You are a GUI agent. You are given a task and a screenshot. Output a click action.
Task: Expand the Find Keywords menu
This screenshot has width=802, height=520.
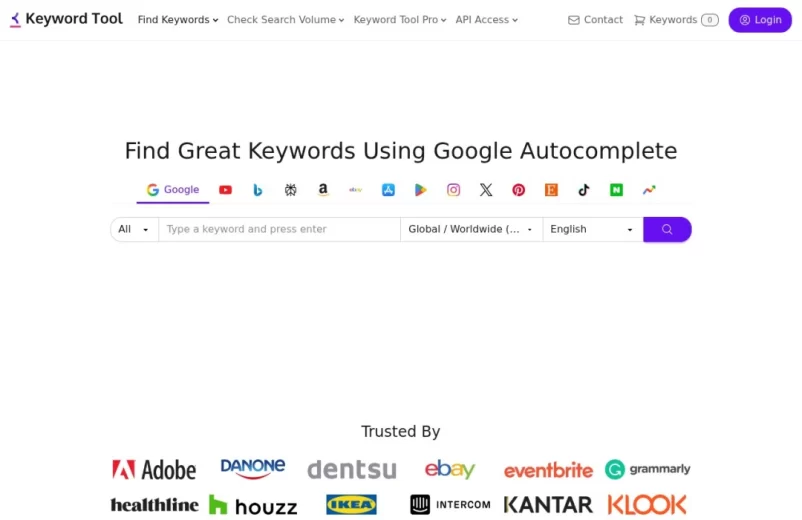(x=178, y=20)
